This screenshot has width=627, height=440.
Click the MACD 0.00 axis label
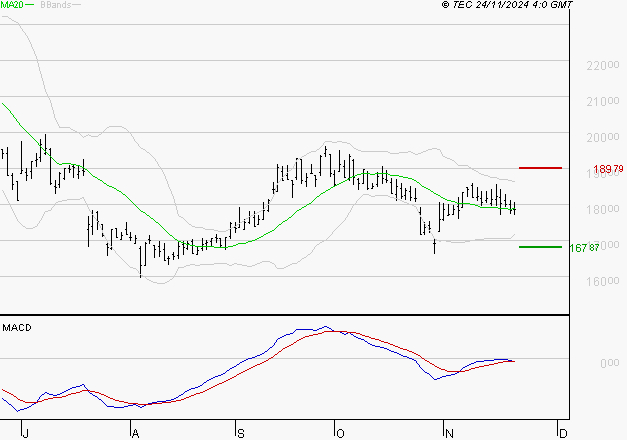click(x=609, y=363)
